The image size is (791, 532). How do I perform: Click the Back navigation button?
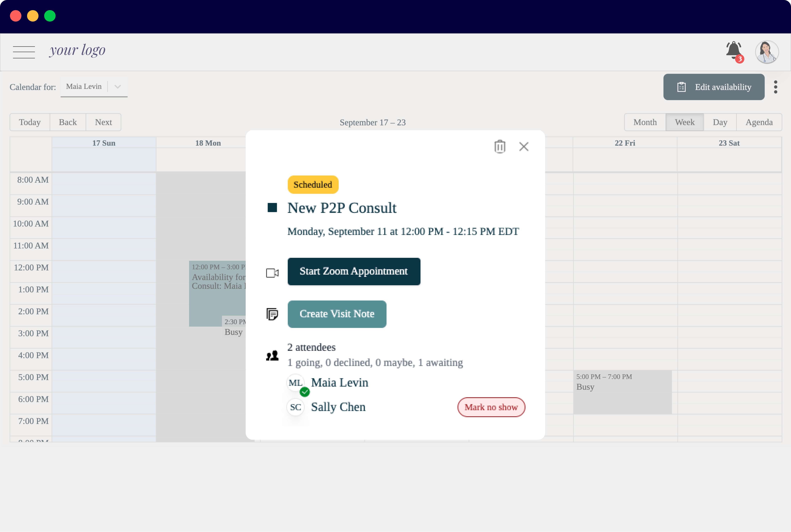tap(68, 122)
